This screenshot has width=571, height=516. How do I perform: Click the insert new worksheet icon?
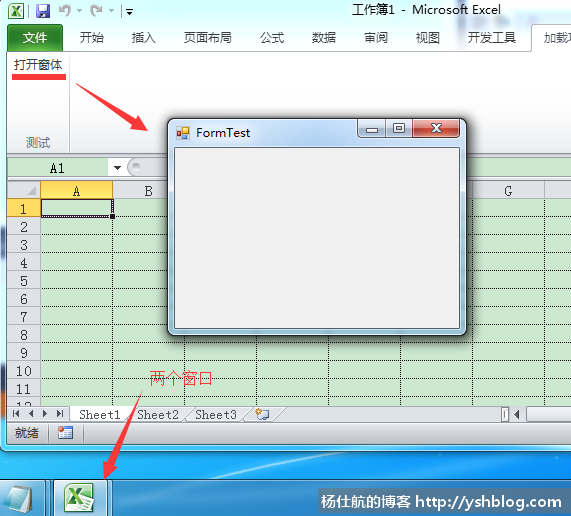click(x=262, y=414)
